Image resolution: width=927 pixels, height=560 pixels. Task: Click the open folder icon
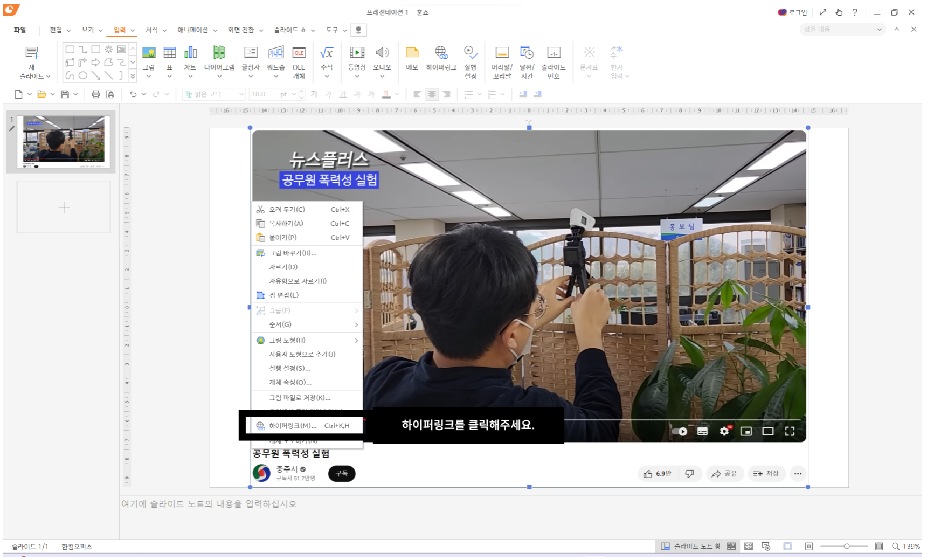pyautogui.click(x=41, y=94)
